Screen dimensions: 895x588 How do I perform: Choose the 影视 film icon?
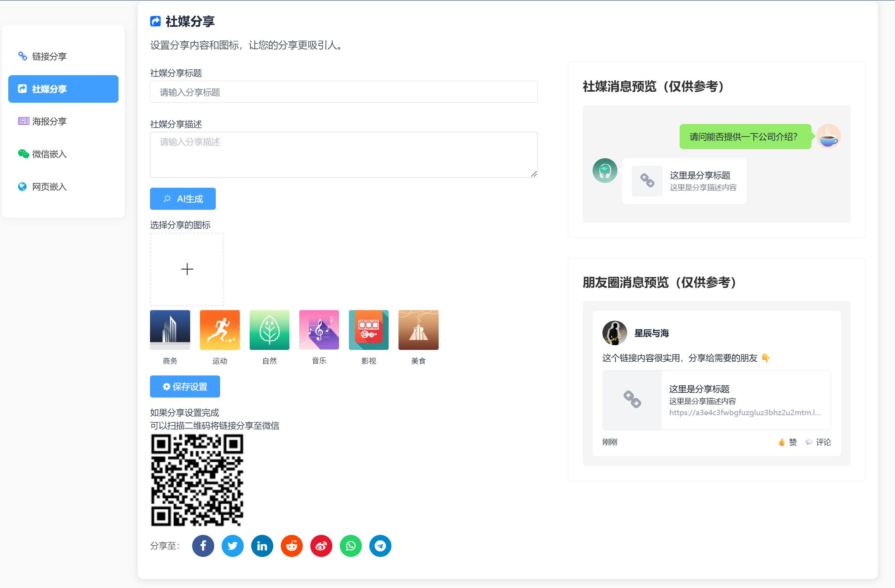(369, 330)
